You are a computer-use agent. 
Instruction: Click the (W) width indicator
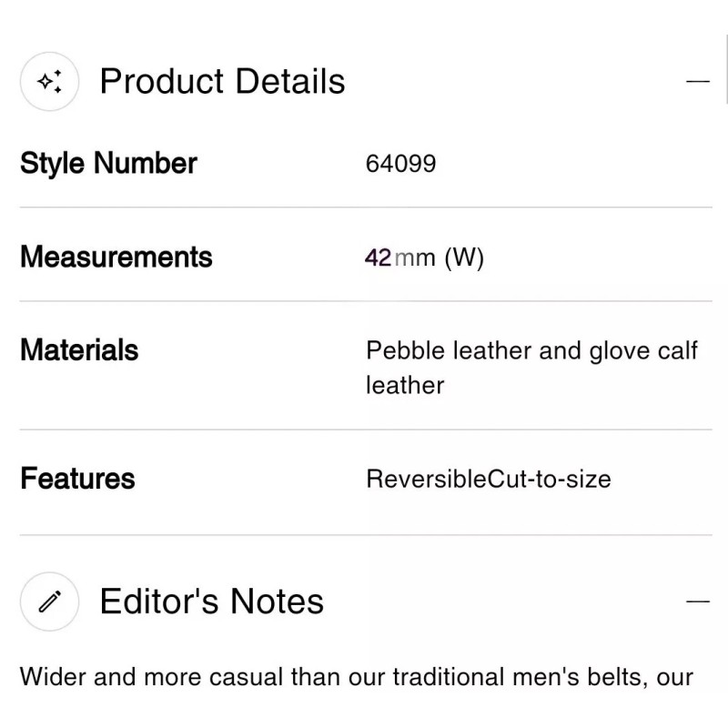(x=464, y=258)
